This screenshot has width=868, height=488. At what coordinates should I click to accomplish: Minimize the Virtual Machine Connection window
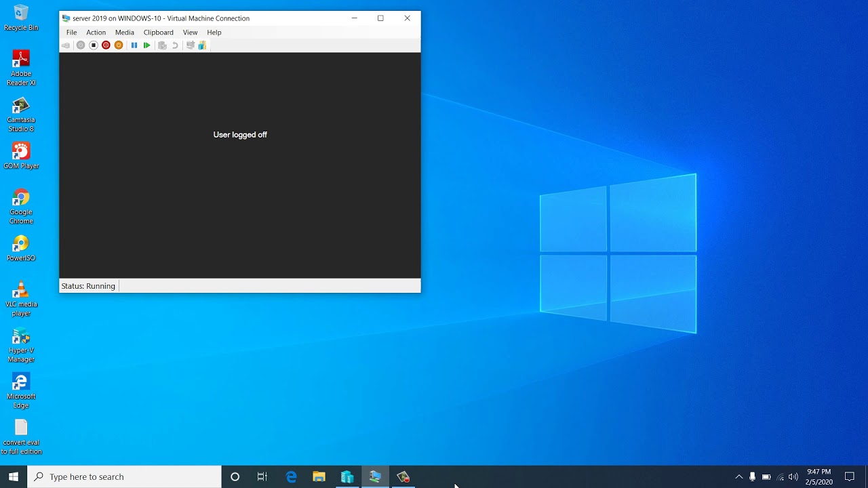point(354,18)
